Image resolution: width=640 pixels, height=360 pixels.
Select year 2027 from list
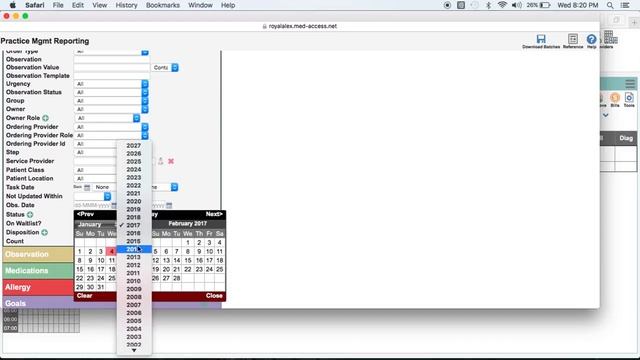[134, 146]
